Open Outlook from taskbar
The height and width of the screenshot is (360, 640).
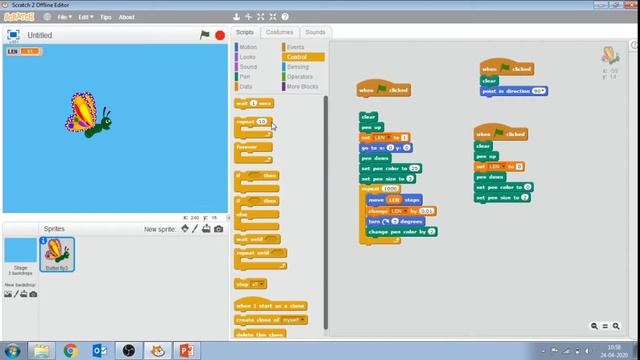[100, 351]
